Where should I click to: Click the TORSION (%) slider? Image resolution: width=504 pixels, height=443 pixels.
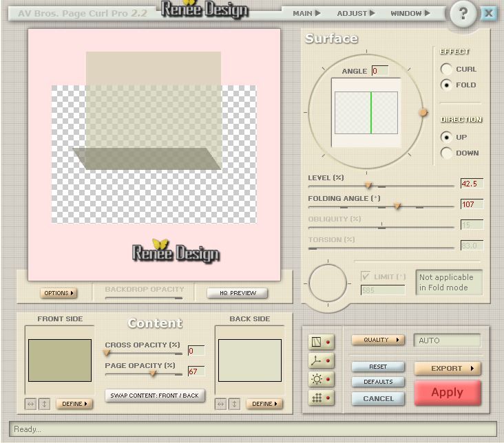(381, 248)
